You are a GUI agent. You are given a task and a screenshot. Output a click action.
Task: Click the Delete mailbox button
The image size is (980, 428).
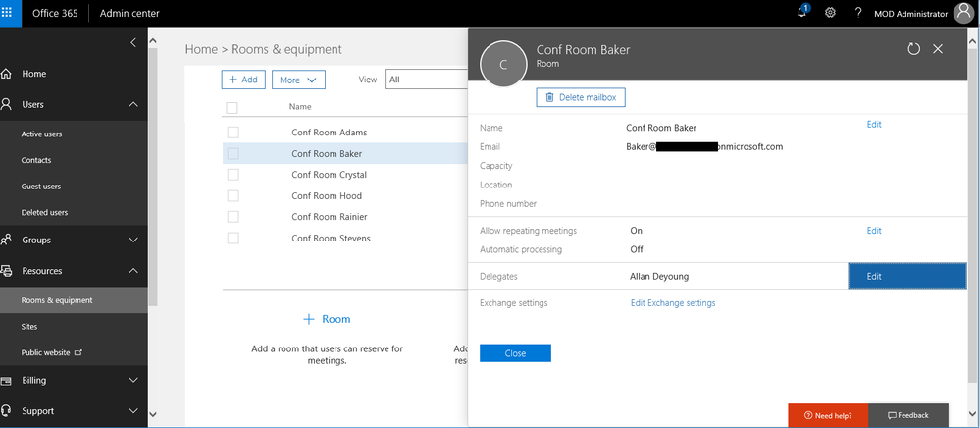click(x=581, y=97)
